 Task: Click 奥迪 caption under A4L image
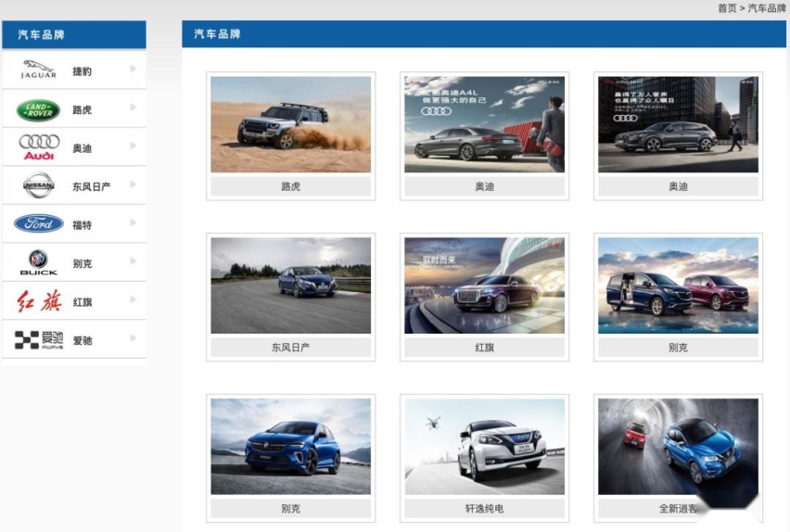pos(484,186)
